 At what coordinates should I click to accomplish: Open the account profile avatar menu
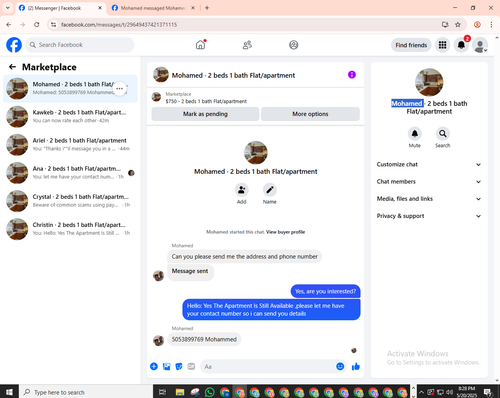pyautogui.click(x=480, y=45)
